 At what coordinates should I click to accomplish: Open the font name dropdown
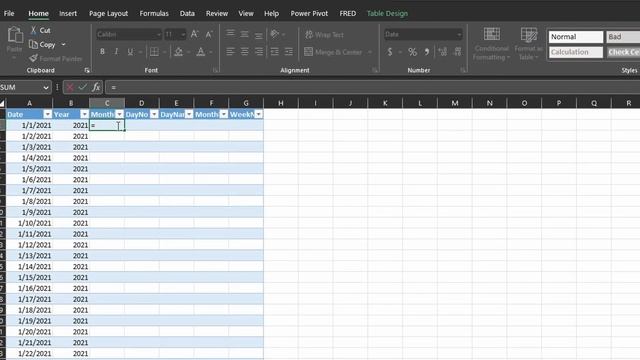point(159,35)
